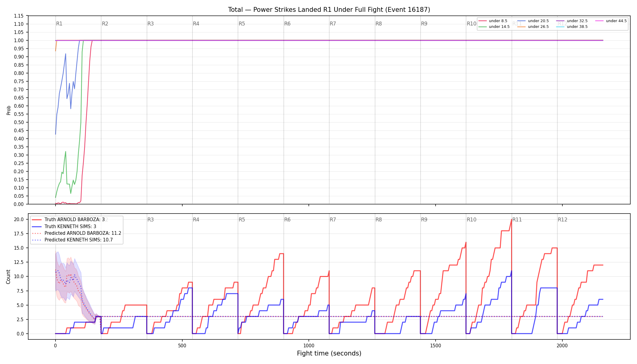Click the R6 round label in the count chart
This screenshot has width=637, height=364.
pos(288,220)
